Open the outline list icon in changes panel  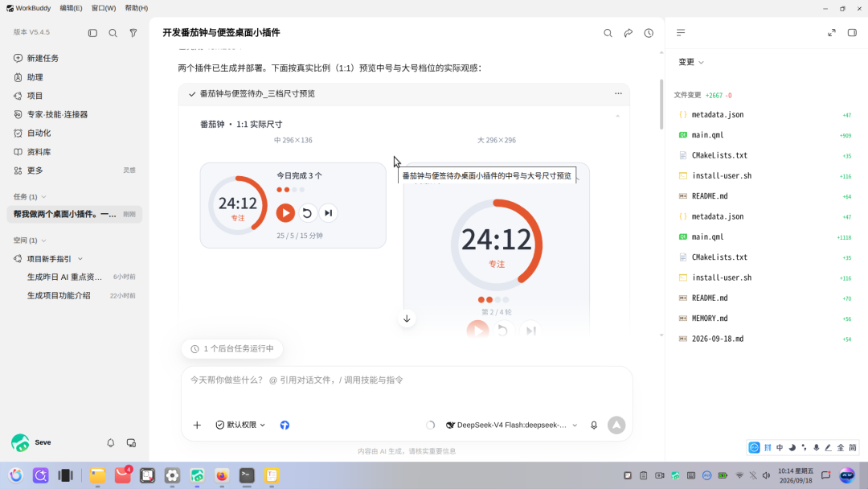coord(681,33)
